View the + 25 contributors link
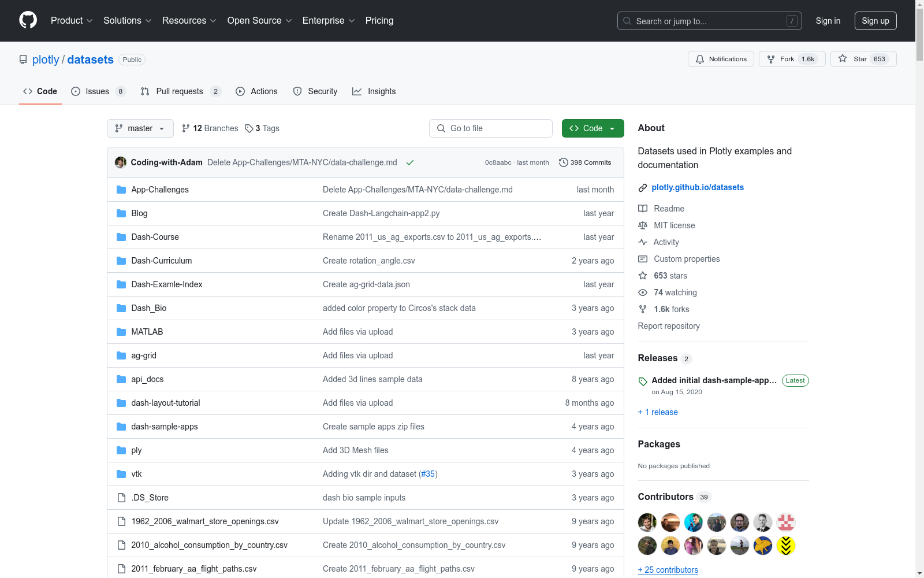The width and height of the screenshot is (924, 578). (x=668, y=570)
